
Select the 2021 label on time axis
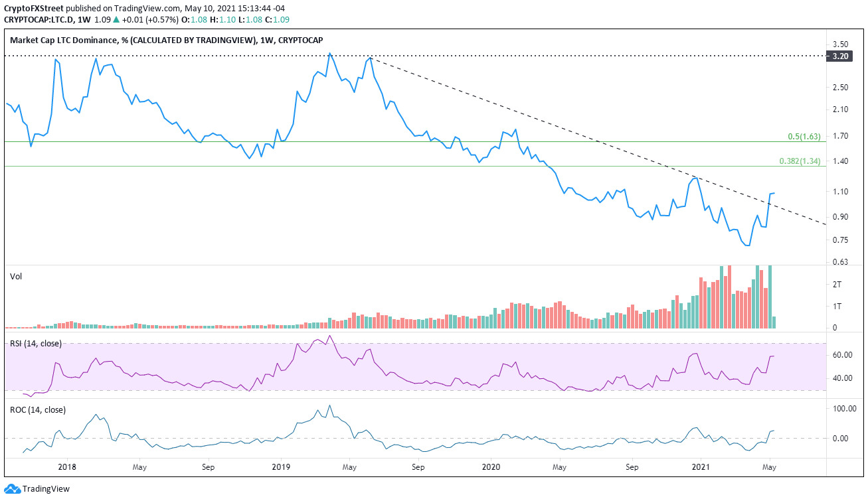point(699,467)
